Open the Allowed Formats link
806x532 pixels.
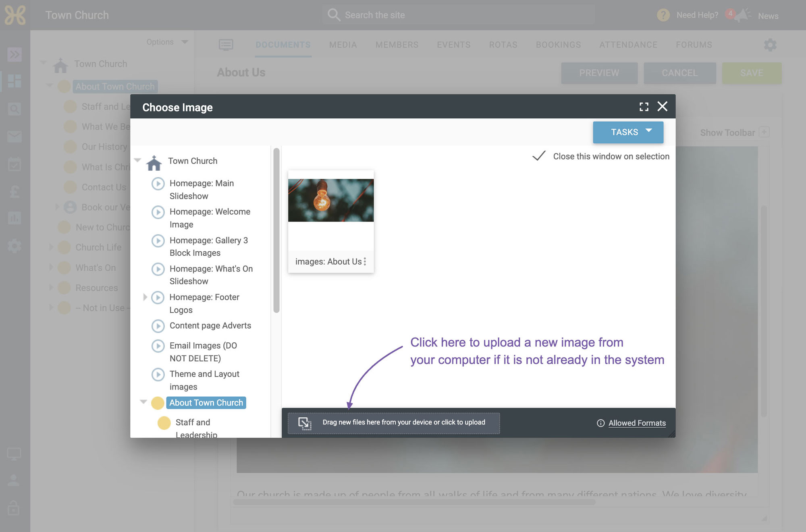[637, 423]
